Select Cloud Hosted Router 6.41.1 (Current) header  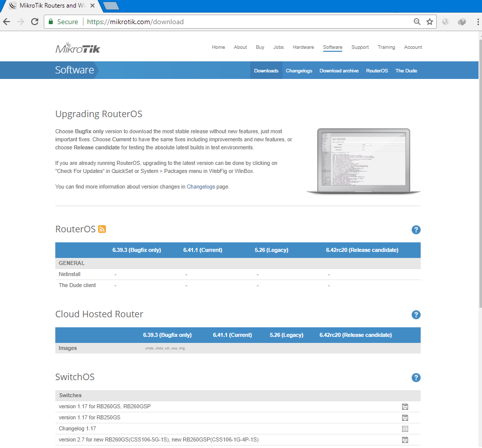pyautogui.click(x=232, y=335)
